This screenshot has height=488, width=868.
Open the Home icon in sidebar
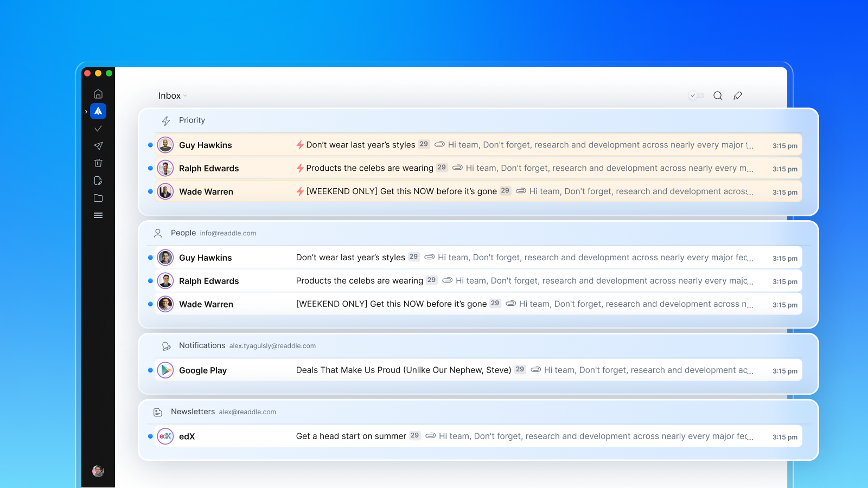(x=98, y=94)
